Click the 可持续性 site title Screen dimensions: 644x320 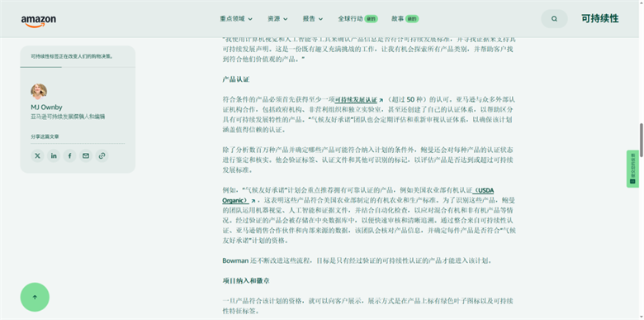pyautogui.click(x=599, y=18)
